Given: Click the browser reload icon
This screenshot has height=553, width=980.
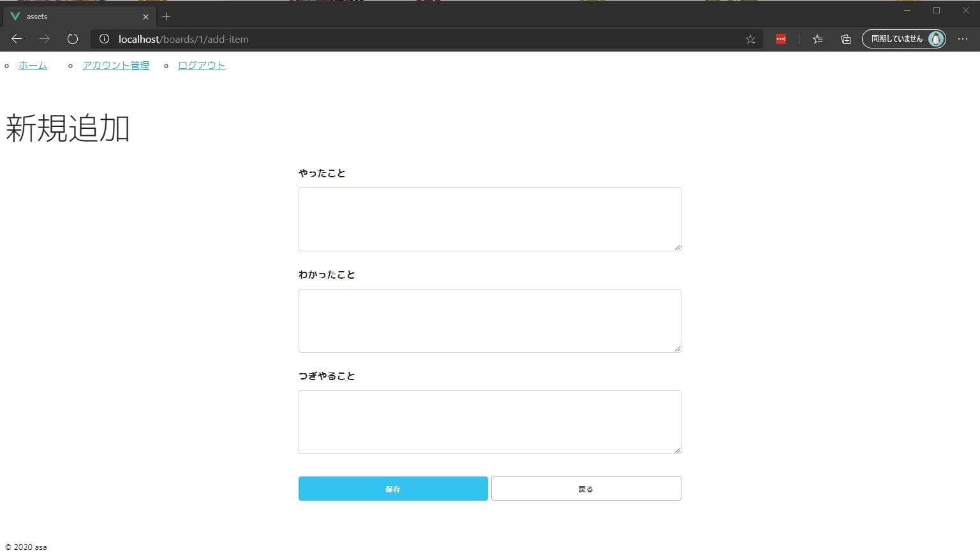Looking at the screenshot, I should click(72, 39).
